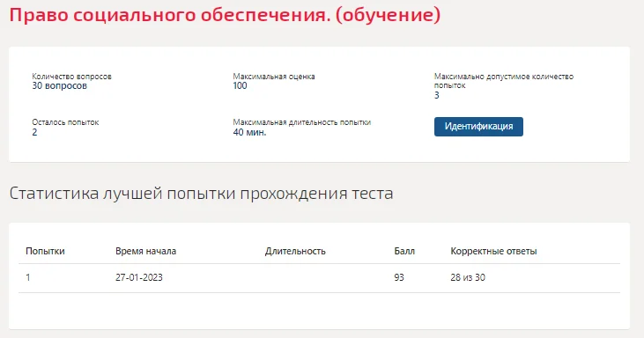Select the attempt date 27-01-2023

139,277
